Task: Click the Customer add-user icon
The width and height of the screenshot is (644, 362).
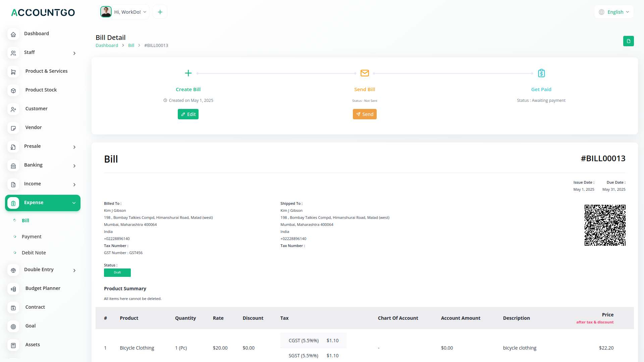Action: [13, 109]
